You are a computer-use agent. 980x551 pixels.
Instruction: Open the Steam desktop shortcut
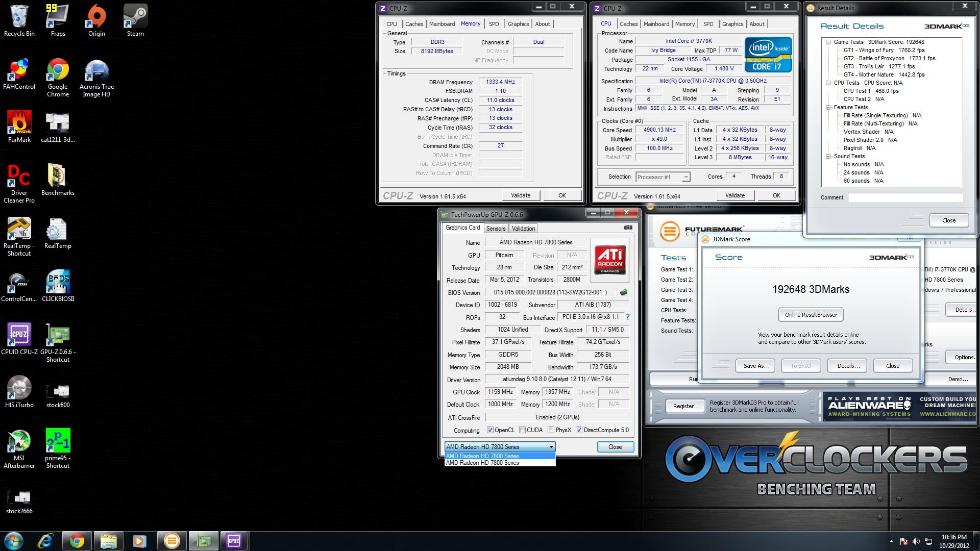point(135,20)
